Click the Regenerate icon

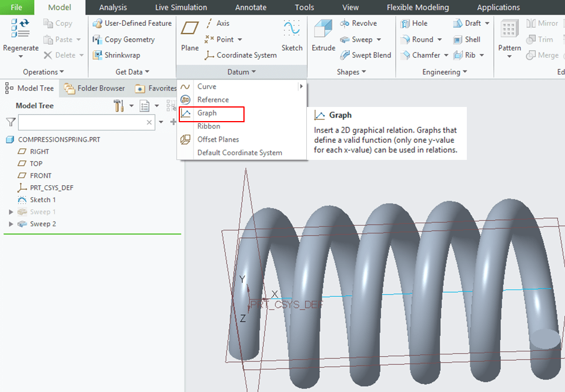21,29
